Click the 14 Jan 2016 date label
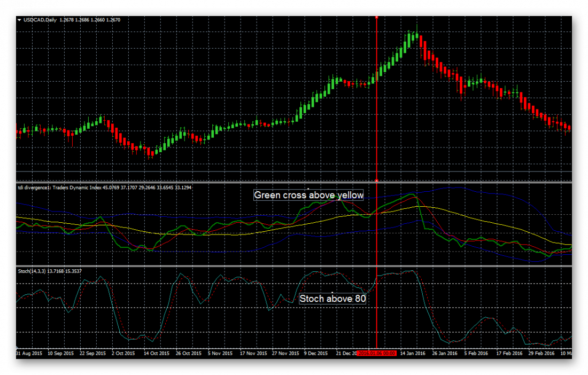This screenshot has width=588, height=375. pyautogui.click(x=413, y=353)
